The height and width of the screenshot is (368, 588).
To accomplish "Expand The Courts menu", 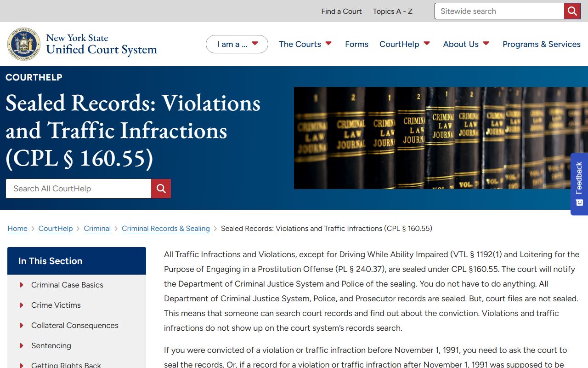I will click(x=305, y=44).
